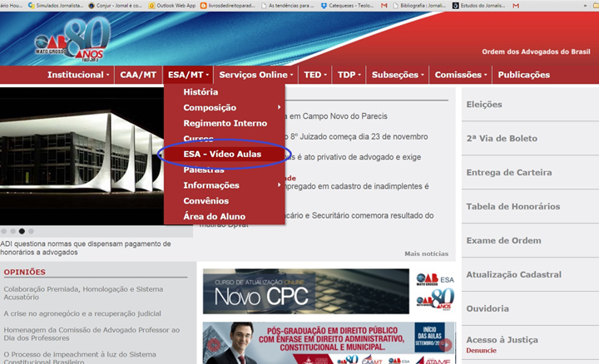Click OAB ESA logo beside banner
599x364 pixels.
(x=435, y=280)
